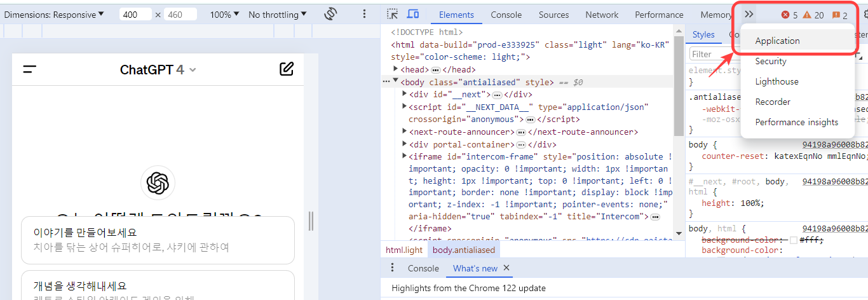Select Application from the overflow menu

click(x=799, y=41)
